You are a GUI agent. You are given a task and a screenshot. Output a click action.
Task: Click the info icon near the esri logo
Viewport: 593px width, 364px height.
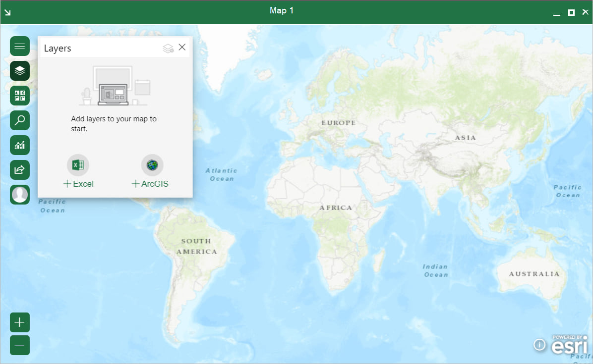coord(539,345)
